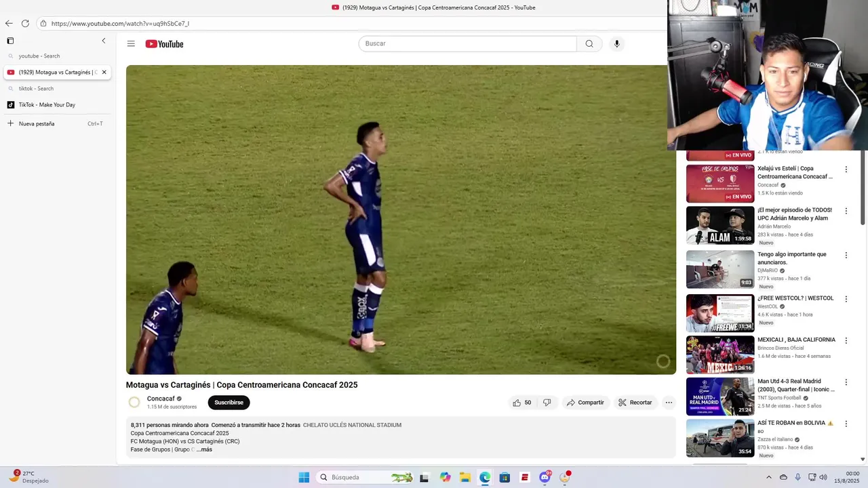Open the Concacaf channel name link
Image resolution: width=868 pixels, height=488 pixels.
coord(161,399)
